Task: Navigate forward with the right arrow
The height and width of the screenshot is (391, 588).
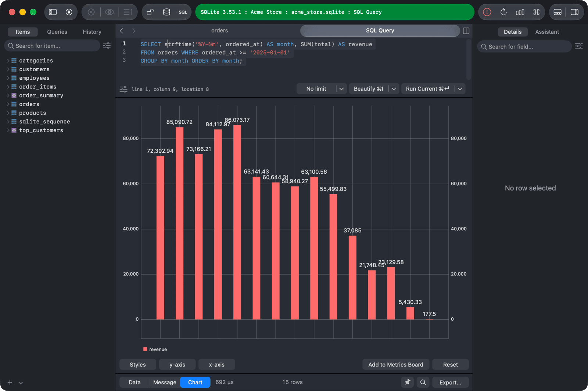Action: point(134,31)
